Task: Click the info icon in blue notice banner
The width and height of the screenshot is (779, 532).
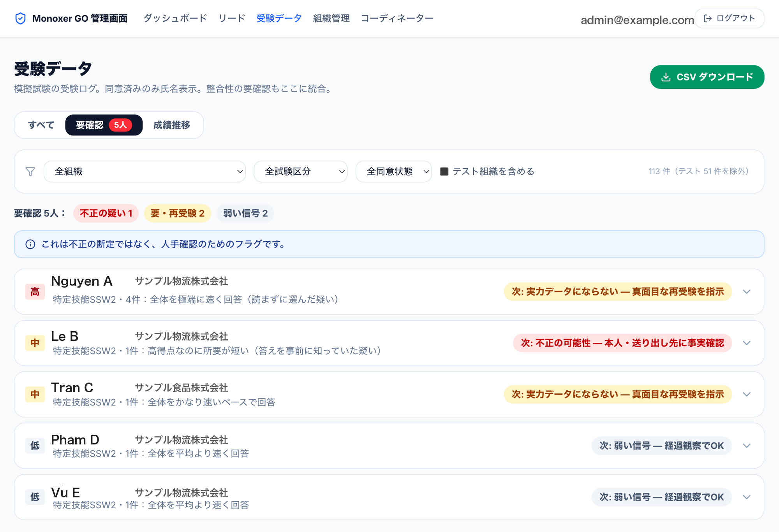Action: click(x=30, y=244)
